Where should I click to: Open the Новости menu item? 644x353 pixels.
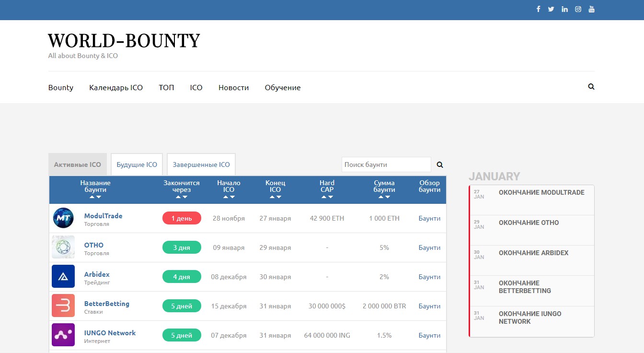click(x=234, y=87)
